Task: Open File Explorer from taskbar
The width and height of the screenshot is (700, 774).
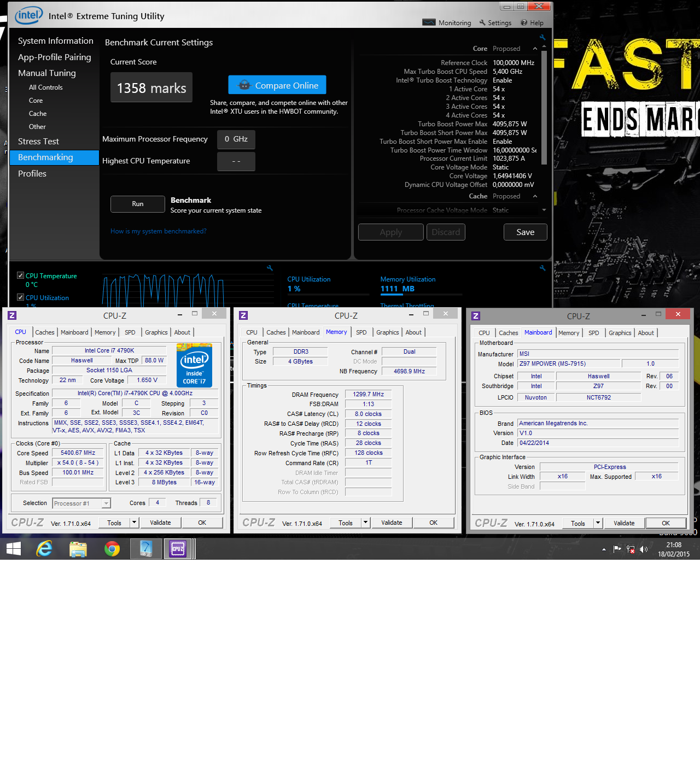Action: tap(78, 549)
